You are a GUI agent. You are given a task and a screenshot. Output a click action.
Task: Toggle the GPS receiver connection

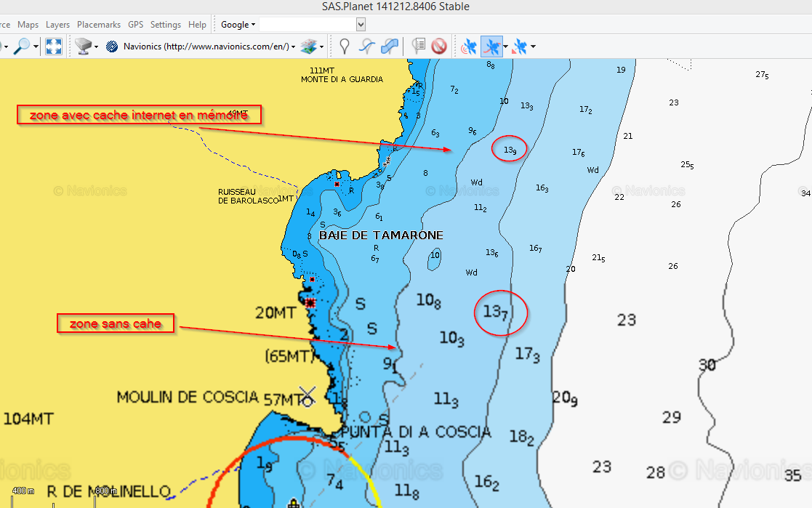coord(469,47)
